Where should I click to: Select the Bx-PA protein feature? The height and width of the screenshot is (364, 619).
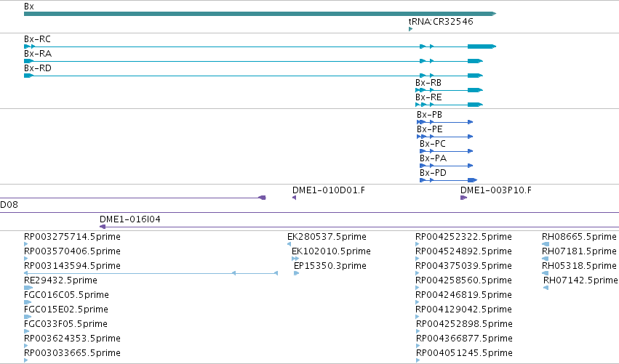[446, 166]
